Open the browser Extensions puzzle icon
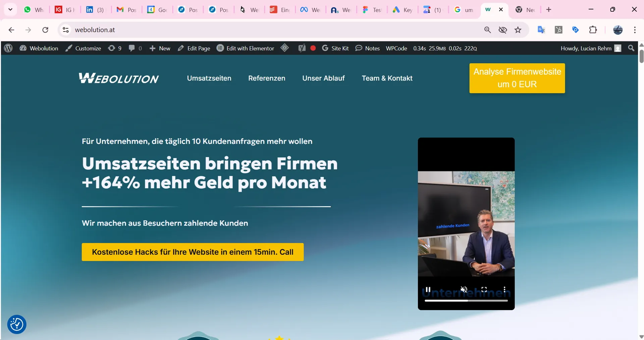This screenshot has width=644, height=340. tap(593, 30)
